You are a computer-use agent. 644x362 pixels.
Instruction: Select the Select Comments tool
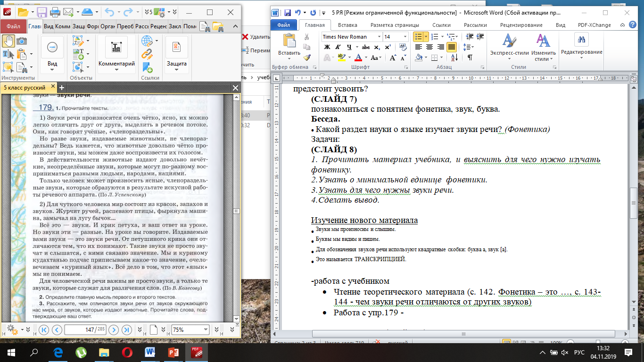8,67
